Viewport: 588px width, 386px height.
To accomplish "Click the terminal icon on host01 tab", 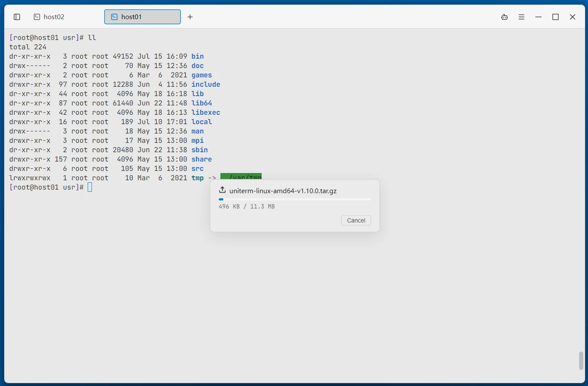I will 114,17.
